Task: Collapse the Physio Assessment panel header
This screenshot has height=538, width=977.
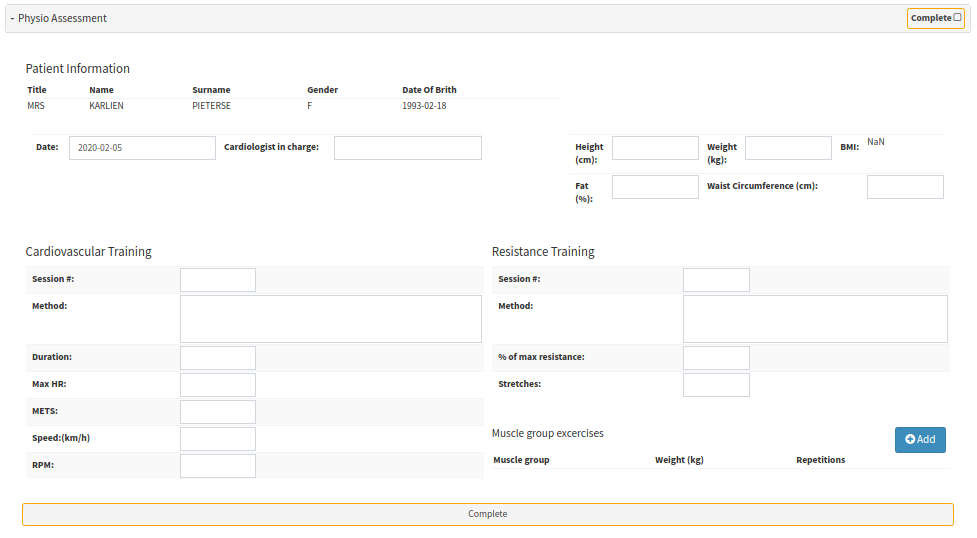Action: click(58, 18)
